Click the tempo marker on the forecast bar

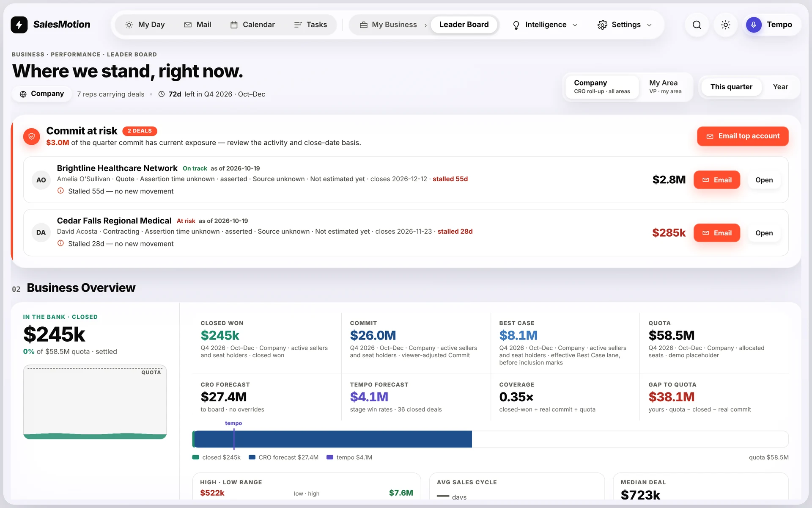point(234,438)
